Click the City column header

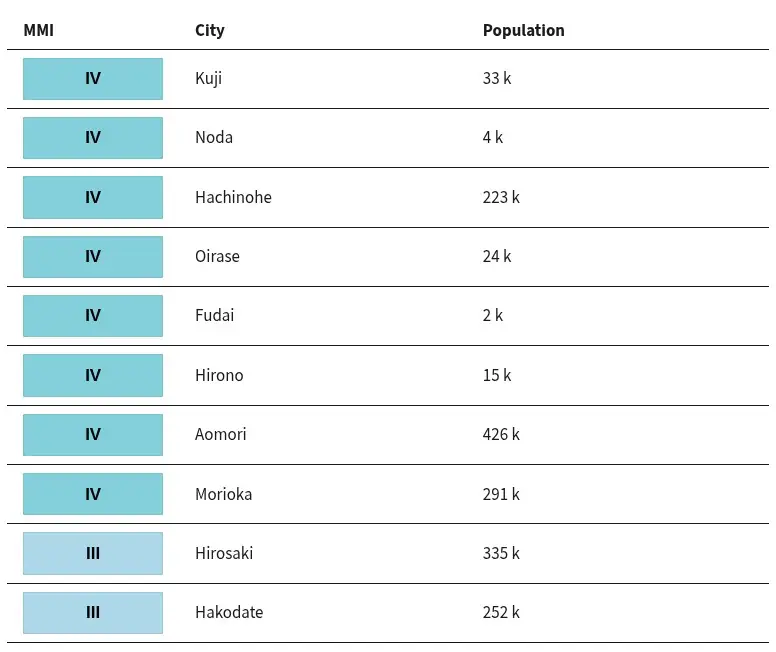point(210,31)
